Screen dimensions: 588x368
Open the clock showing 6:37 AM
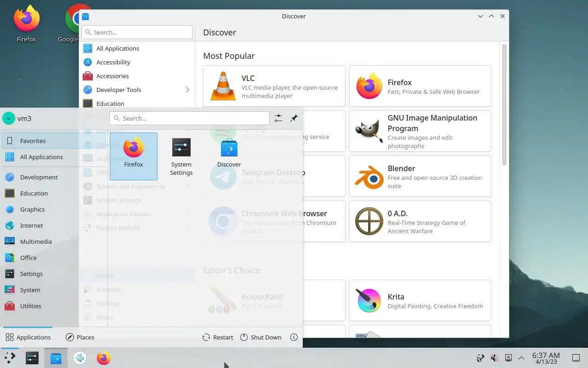[546, 358]
